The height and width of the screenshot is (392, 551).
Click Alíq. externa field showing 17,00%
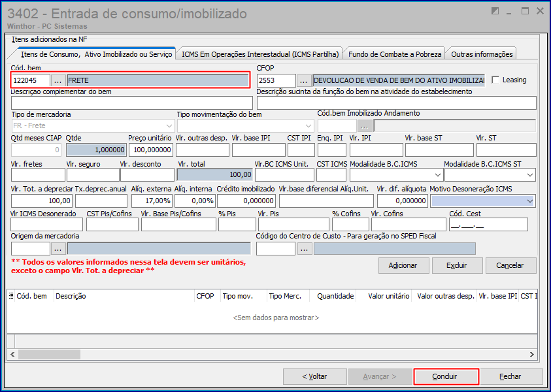click(152, 201)
